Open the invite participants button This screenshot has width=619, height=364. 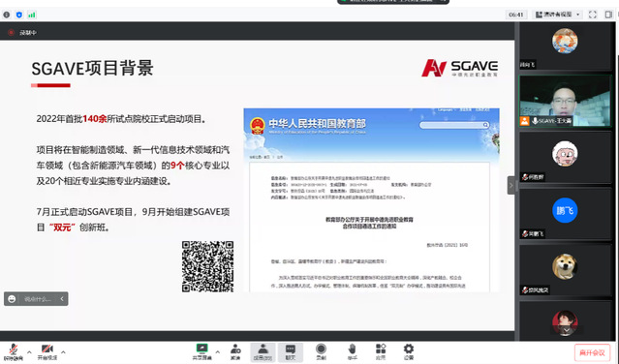(235, 351)
